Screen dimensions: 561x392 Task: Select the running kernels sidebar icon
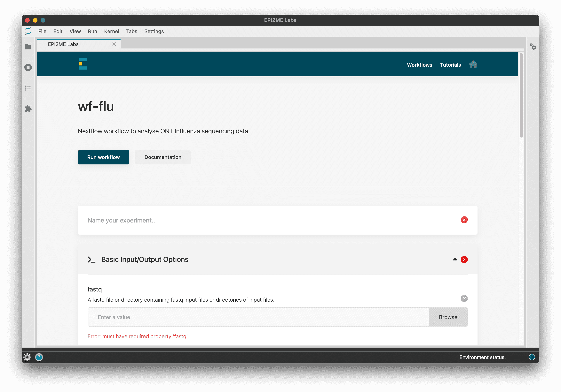click(28, 67)
